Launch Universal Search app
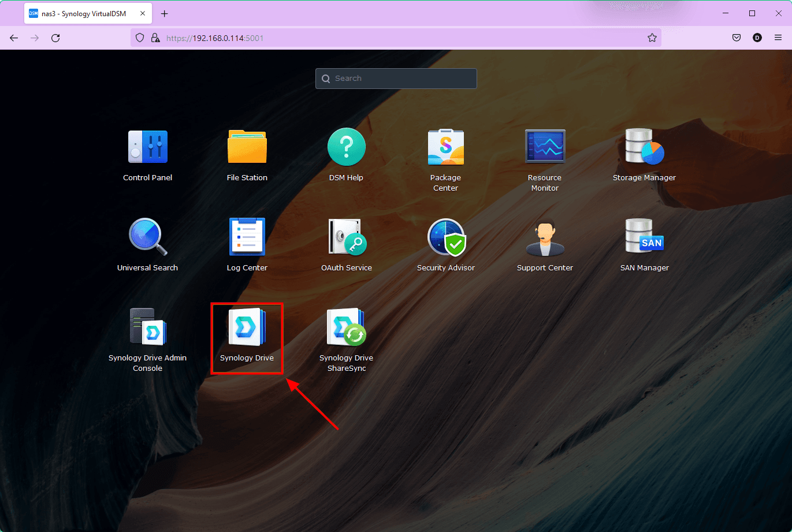 tap(147, 237)
